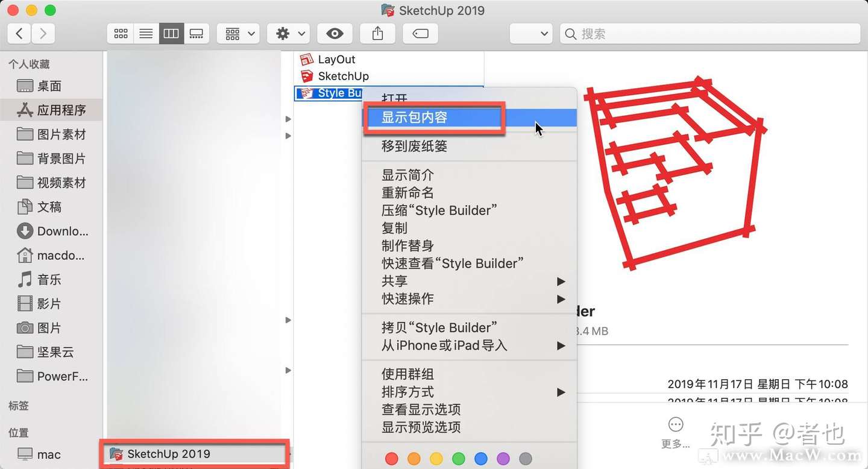Choose 复制 from context menu
Viewport: 868px width, 469px height.
469,228
